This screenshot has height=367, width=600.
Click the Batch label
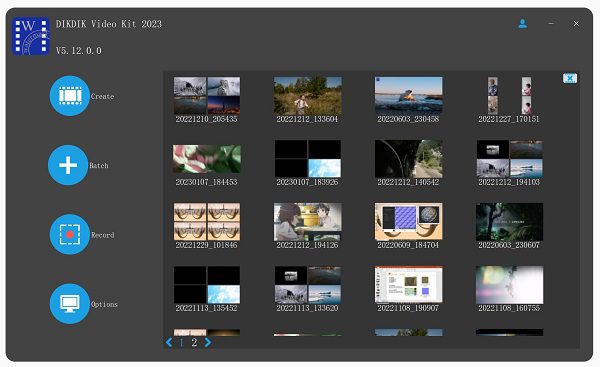tap(99, 166)
